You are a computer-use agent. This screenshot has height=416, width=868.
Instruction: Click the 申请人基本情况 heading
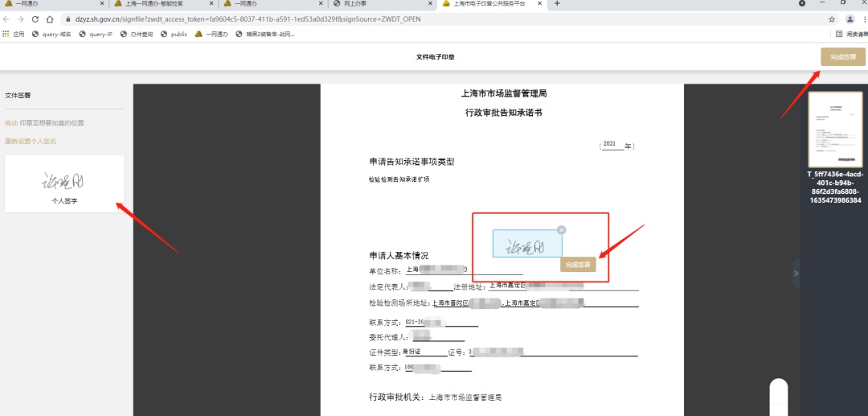coord(399,255)
